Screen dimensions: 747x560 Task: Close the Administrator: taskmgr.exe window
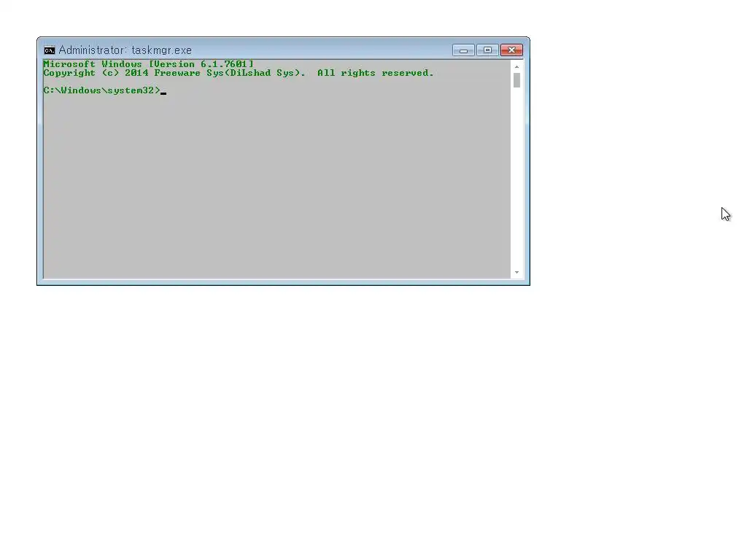click(x=511, y=50)
